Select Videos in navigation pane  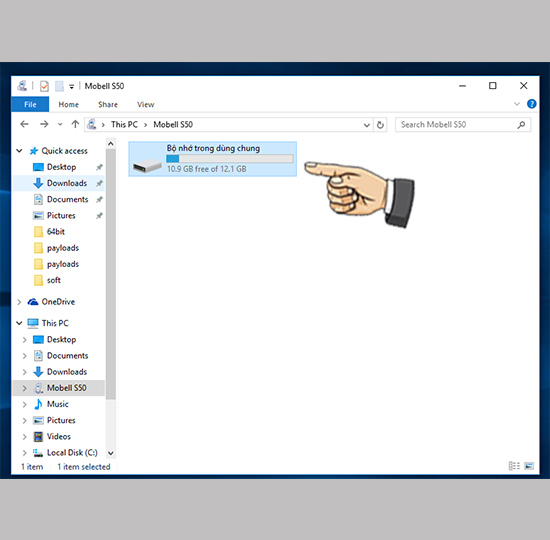coord(59,436)
